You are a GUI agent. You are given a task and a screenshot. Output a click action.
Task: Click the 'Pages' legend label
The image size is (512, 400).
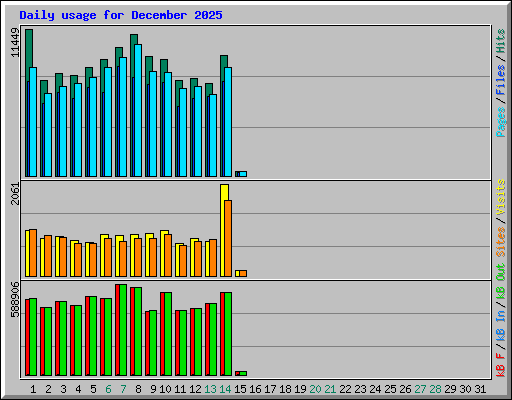pos(500,122)
